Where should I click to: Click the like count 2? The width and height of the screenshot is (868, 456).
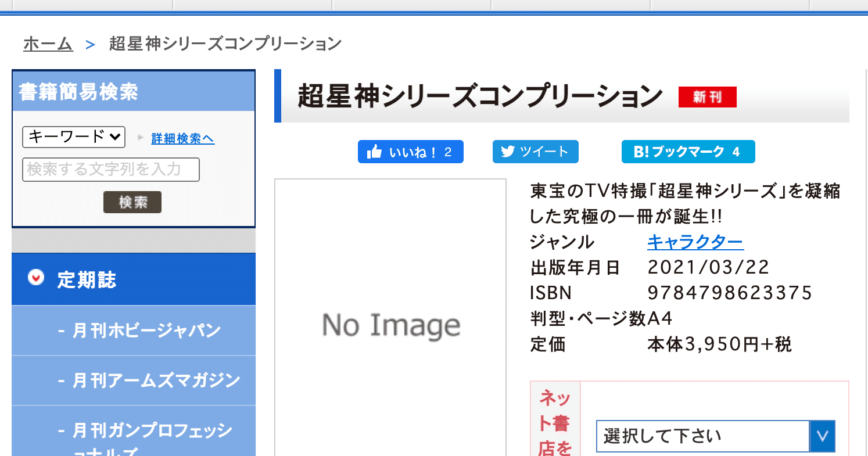pos(448,152)
